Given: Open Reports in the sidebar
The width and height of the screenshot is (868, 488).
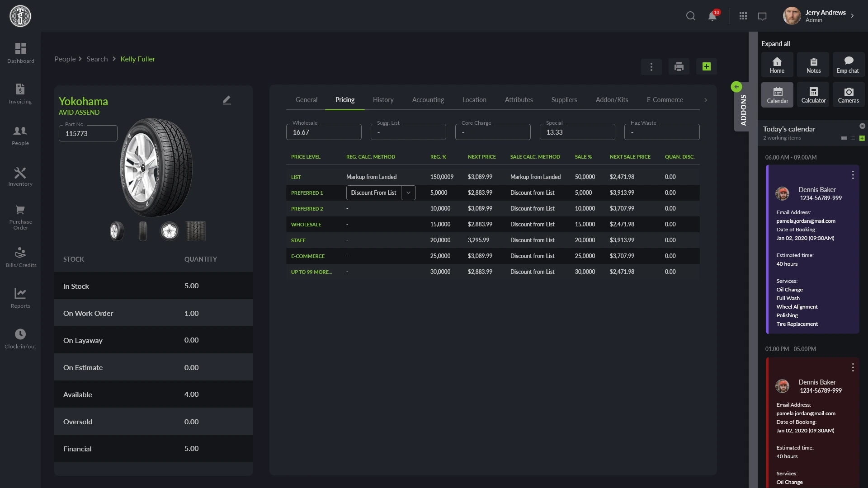Looking at the screenshot, I should click(20, 298).
